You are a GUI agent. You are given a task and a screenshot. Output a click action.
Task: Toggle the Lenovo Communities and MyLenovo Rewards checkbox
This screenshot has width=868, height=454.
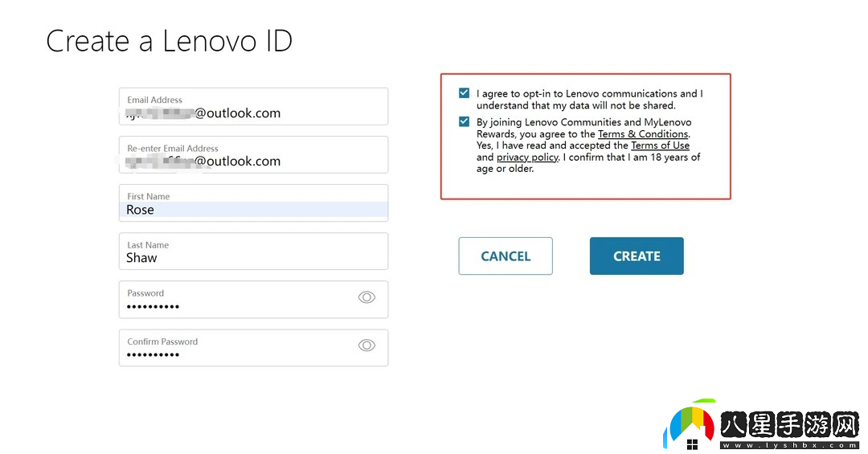pyautogui.click(x=464, y=122)
